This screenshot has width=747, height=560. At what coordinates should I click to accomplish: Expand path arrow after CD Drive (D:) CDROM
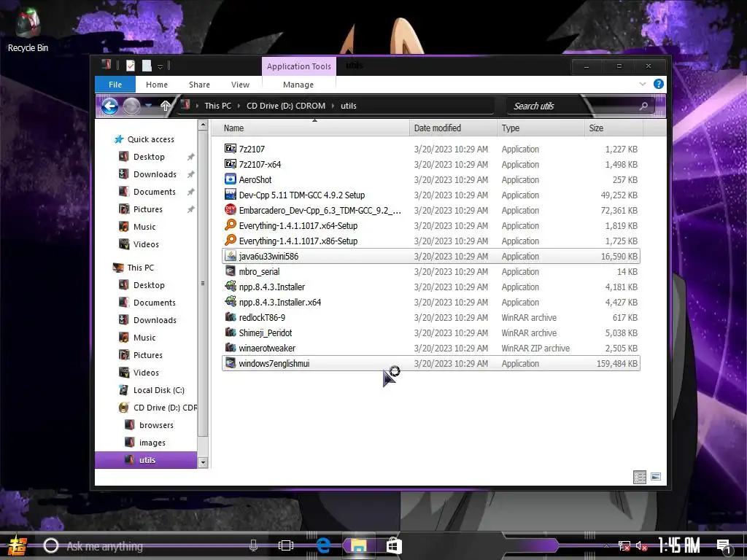coord(333,106)
